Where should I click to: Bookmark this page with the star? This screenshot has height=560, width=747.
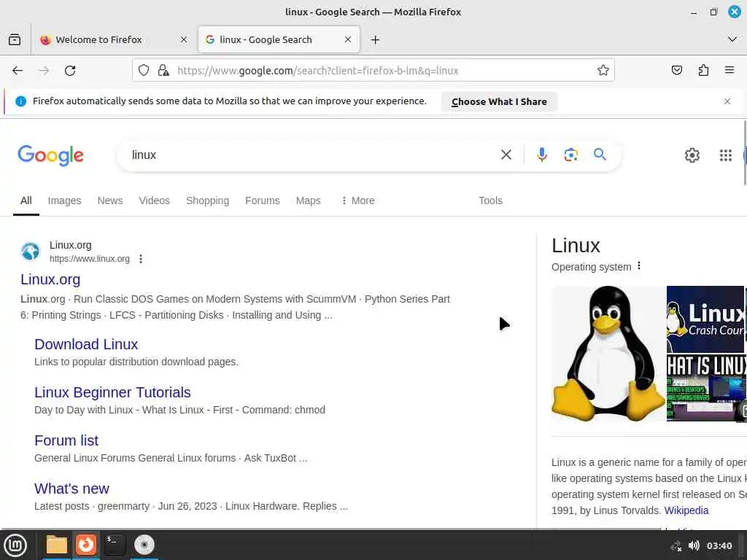coord(603,71)
